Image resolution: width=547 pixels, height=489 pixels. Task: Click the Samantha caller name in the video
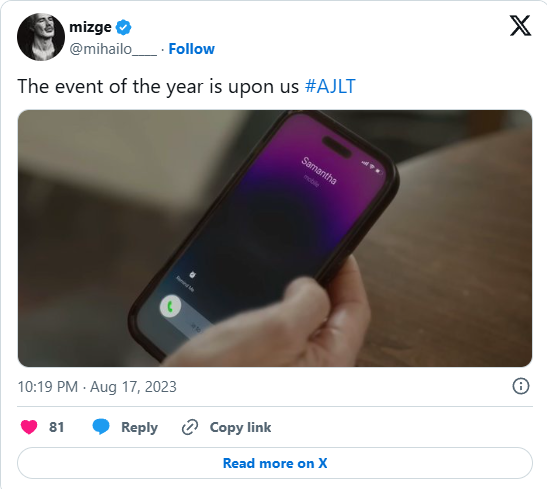tap(319, 171)
